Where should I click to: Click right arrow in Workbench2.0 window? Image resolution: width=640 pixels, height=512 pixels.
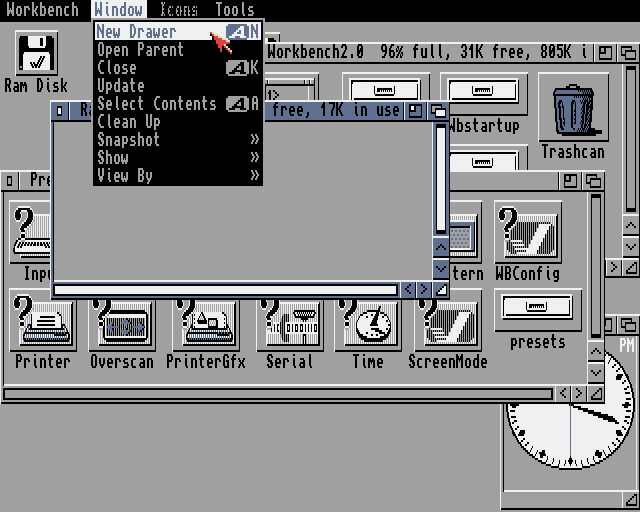(613, 268)
